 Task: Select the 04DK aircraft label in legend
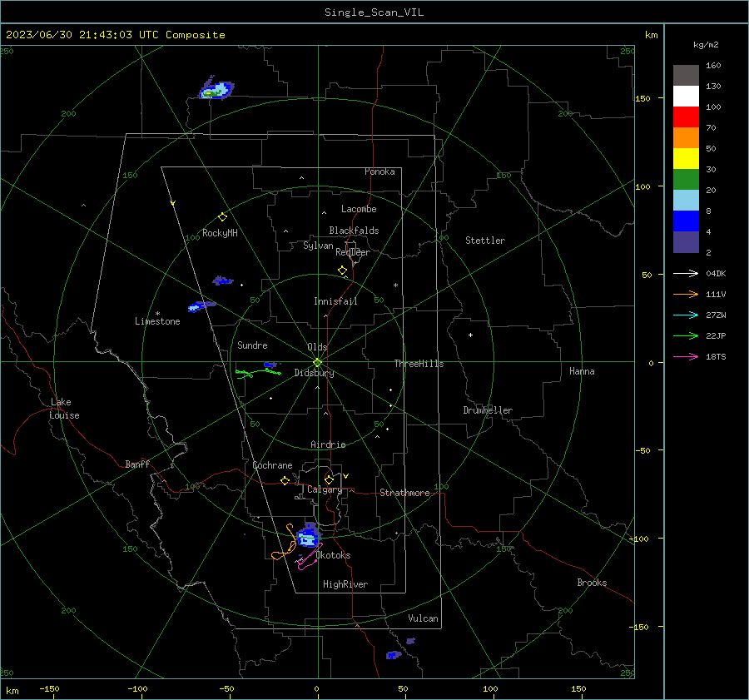pos(716,273)
